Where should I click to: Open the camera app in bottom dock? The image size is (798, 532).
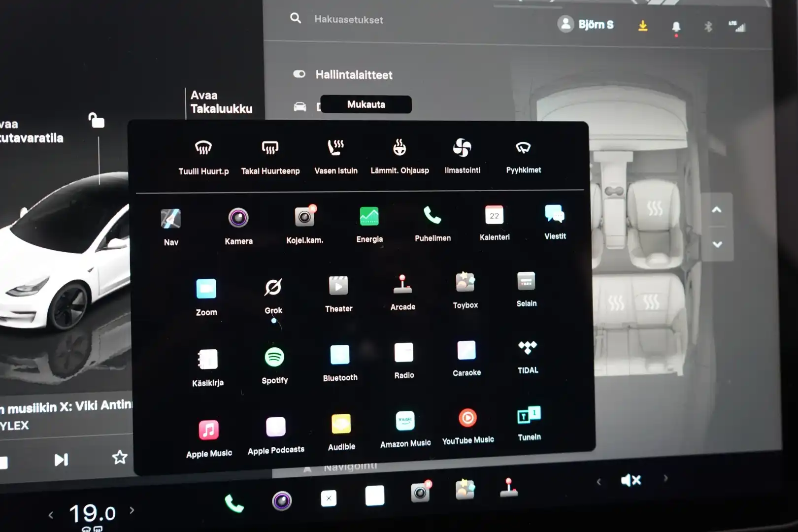click(282, 501)
